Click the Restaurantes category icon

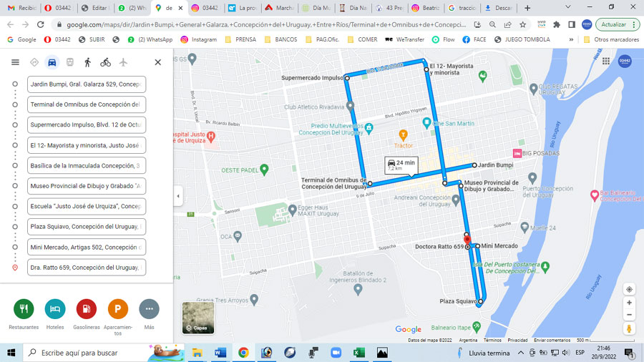[24, 309]
